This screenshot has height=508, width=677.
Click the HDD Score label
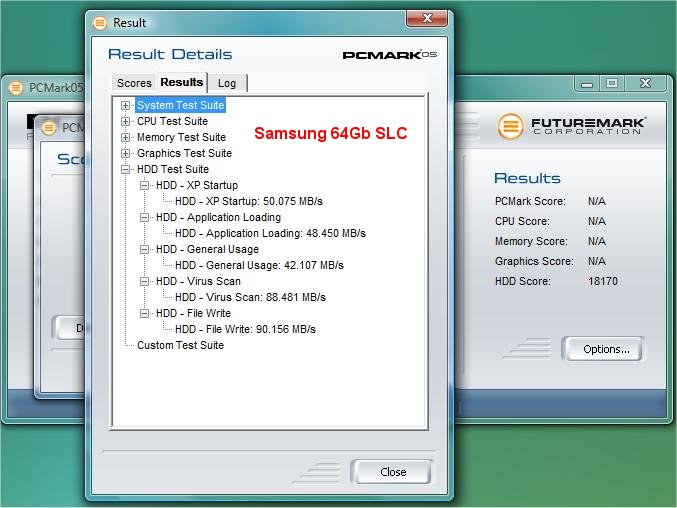click(522, 281)
